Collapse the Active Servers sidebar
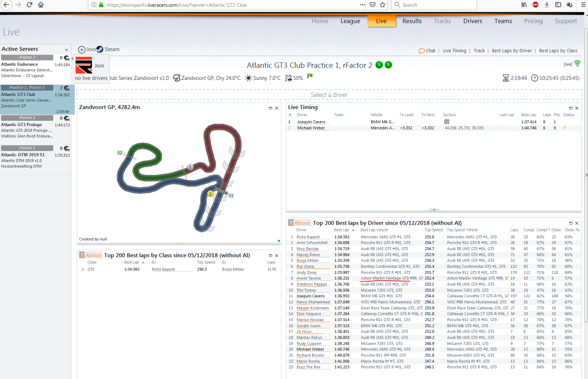The height and width of the screenshot is (379, 588). 67,50
